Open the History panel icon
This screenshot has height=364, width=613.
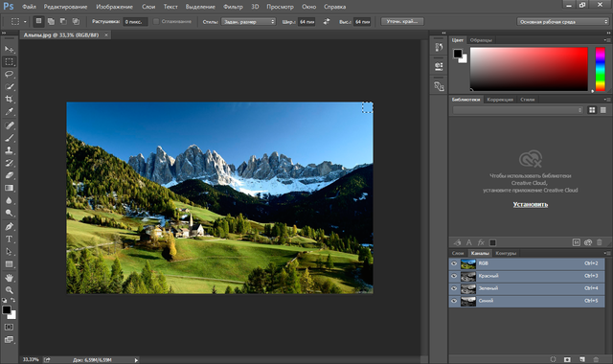pos(439,47)
